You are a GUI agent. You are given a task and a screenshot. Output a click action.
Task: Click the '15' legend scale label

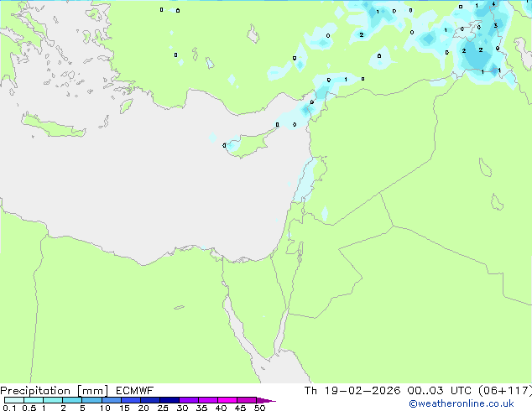tap(124, 408)
